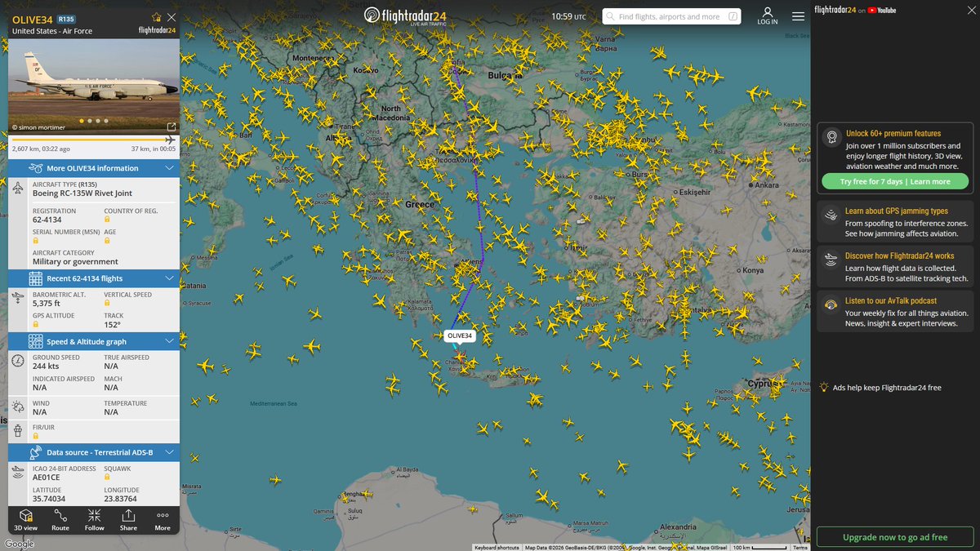This screenshot has width=980, height=551.
Task: Click the weather icon beside Wind
Action: click(x=19, y=407)
